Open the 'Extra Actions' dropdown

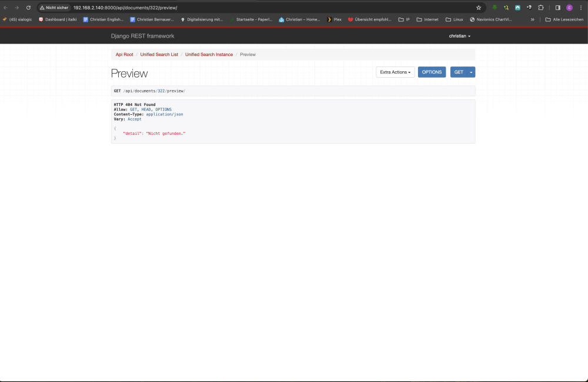tap(395, 72)
